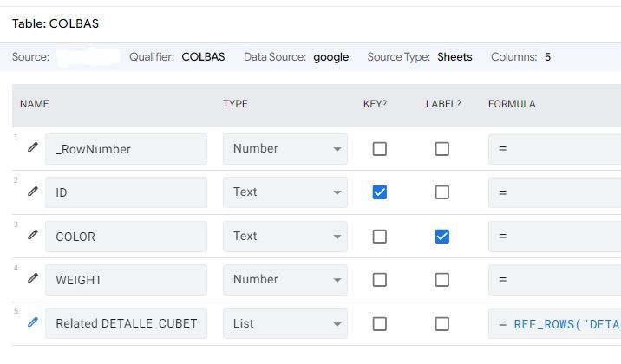This screenshot has height=364, width=621.
Task: Click the Table: COLBAS title
Action: [56, 23]
